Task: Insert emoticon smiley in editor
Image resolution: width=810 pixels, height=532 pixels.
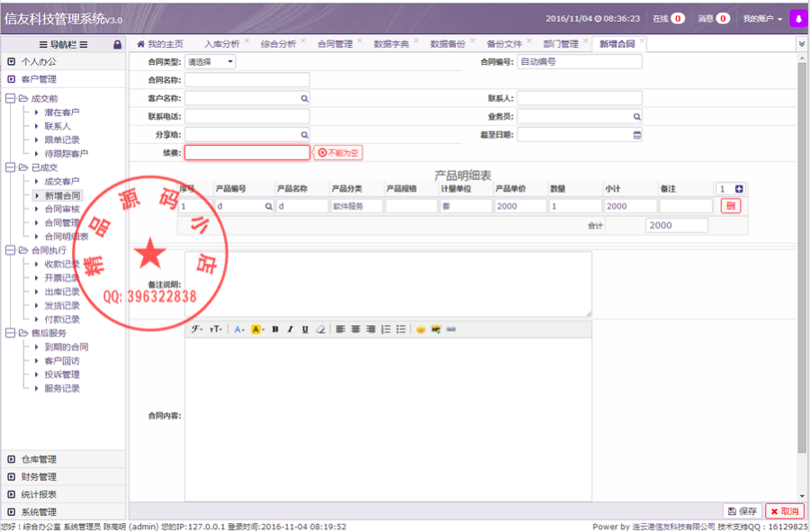Action: (x=420, y=329)
